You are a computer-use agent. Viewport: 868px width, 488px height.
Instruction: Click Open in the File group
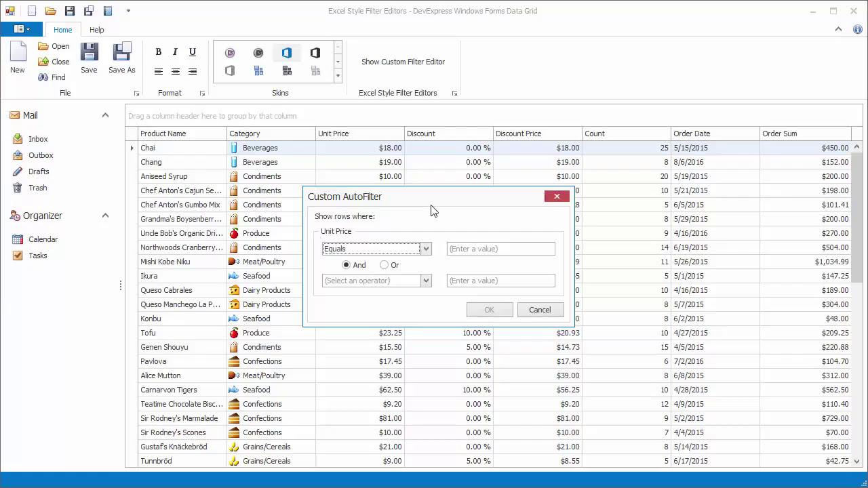(x=54, y=46)
